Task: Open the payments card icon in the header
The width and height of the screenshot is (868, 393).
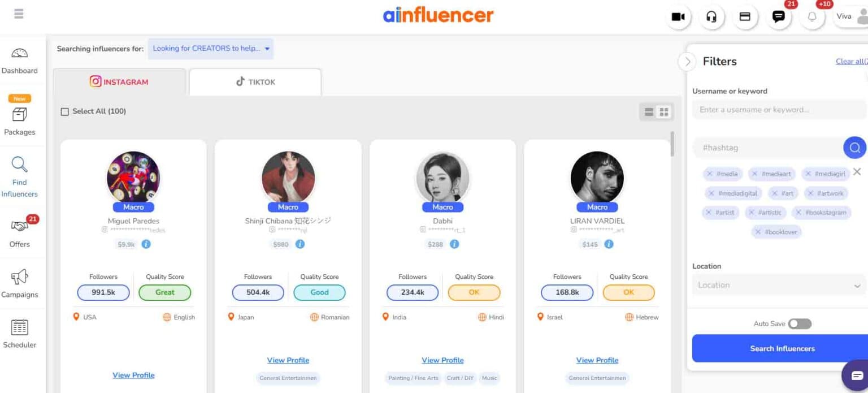Action: coord(745,17)
